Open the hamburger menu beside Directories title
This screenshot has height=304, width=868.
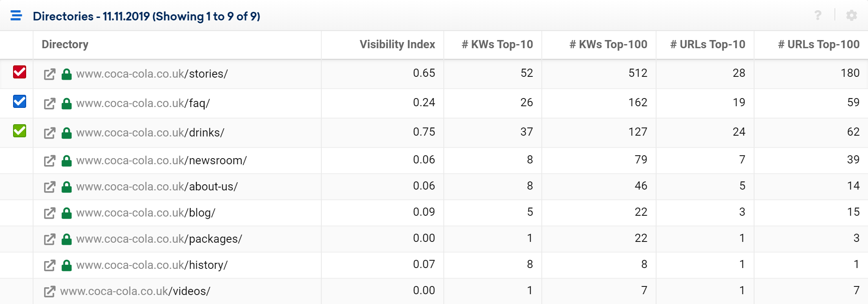click(x=16, y=16)
